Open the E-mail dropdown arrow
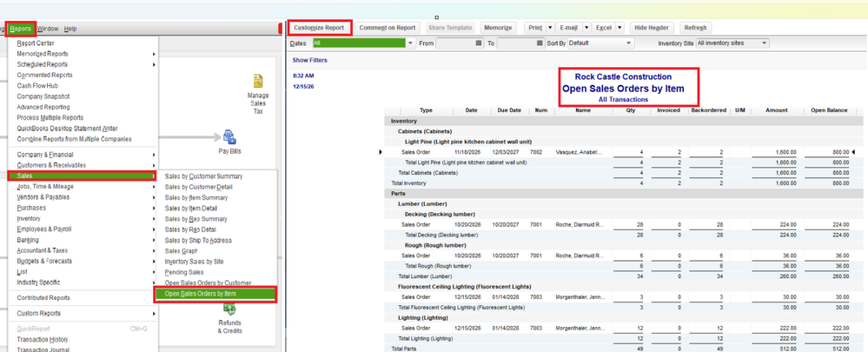 coord(586,28)
